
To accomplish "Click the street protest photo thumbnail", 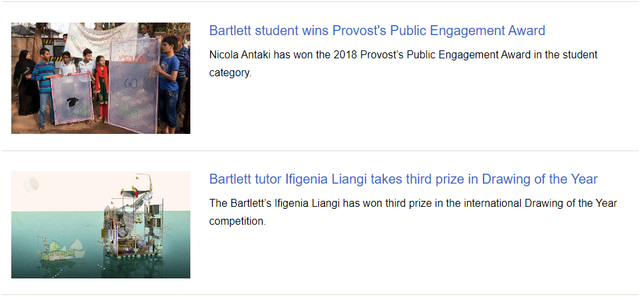I will pos(101,78).
